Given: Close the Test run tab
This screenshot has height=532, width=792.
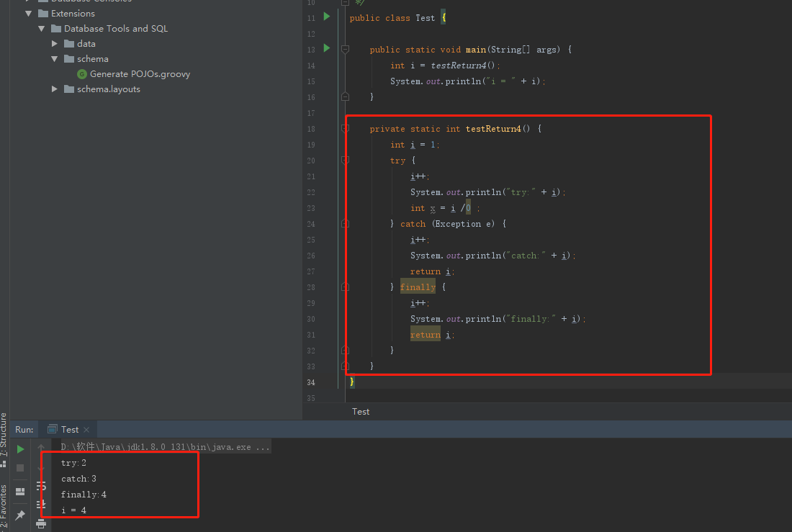Looking at the screenshot, I should [86, 430].
